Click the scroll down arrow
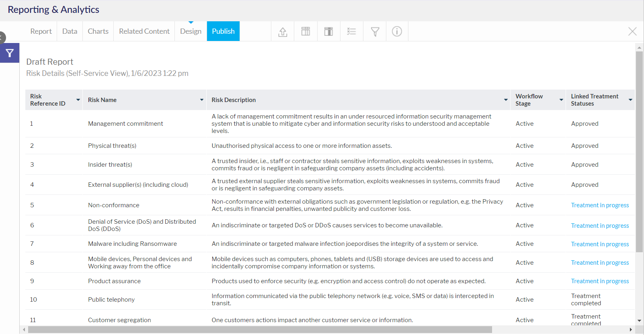Screen dimensions: 644x335 [639, 321]
